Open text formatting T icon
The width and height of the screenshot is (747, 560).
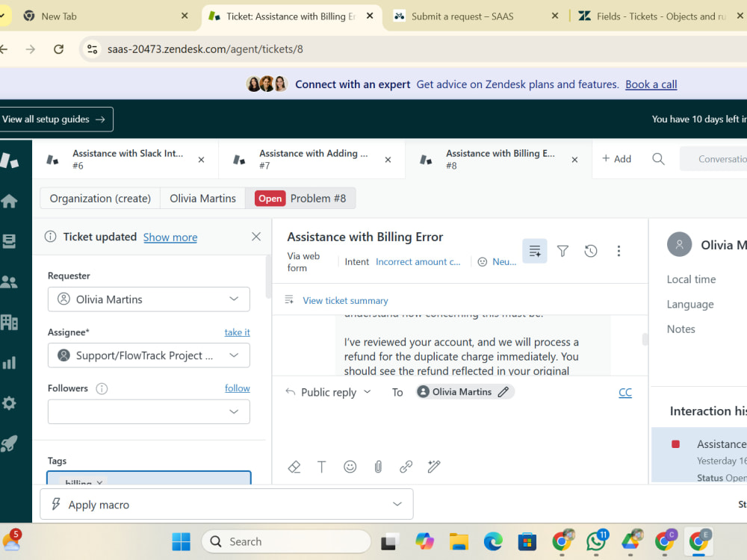[x=322, y=467]
